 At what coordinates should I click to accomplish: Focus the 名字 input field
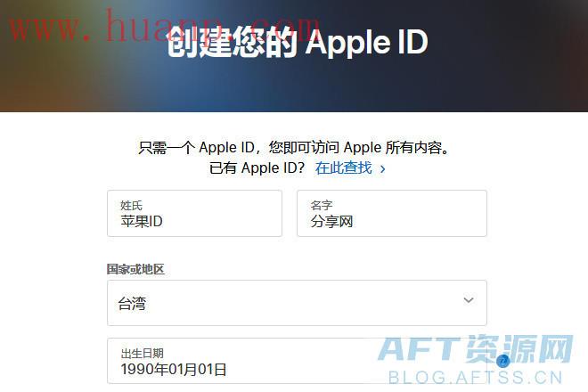click(392, 214)
